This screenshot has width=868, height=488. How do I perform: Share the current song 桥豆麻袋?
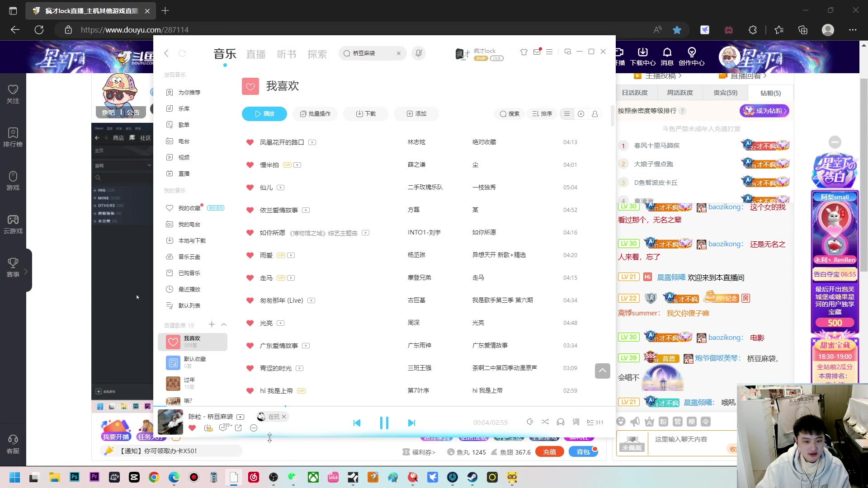click(238, 428)
